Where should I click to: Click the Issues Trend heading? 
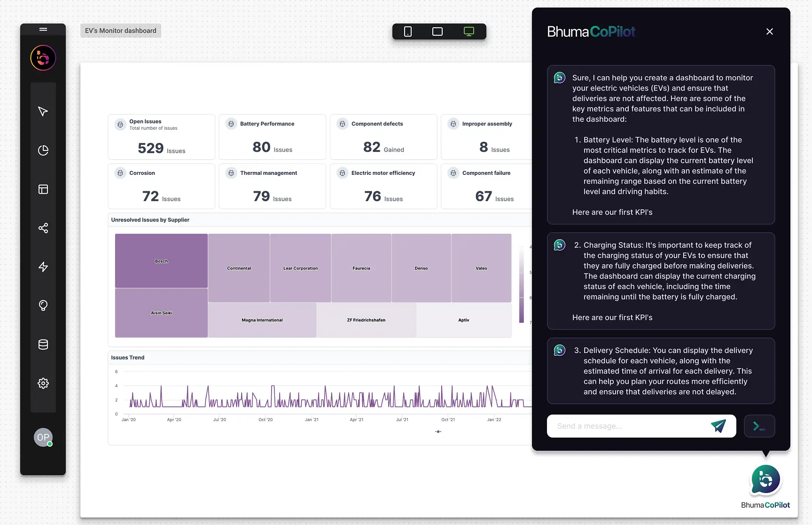[128, 358]
